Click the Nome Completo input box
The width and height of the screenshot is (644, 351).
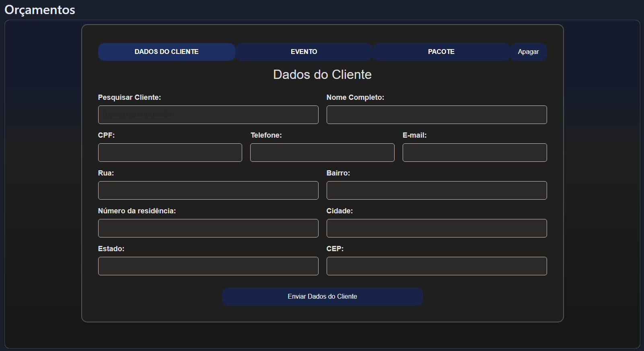pyautogui.click(x=436, y=115)
